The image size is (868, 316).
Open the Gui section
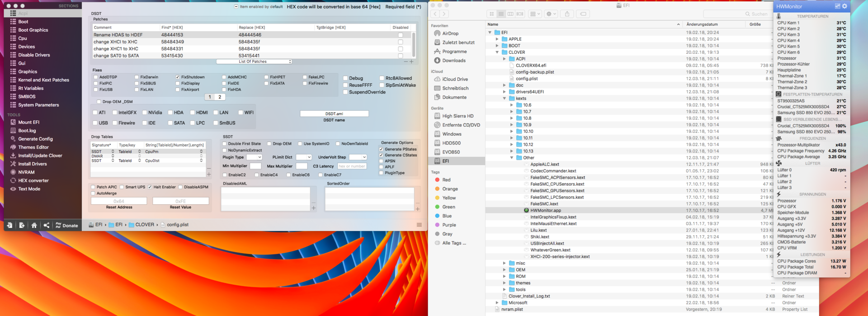pos(22,63)
